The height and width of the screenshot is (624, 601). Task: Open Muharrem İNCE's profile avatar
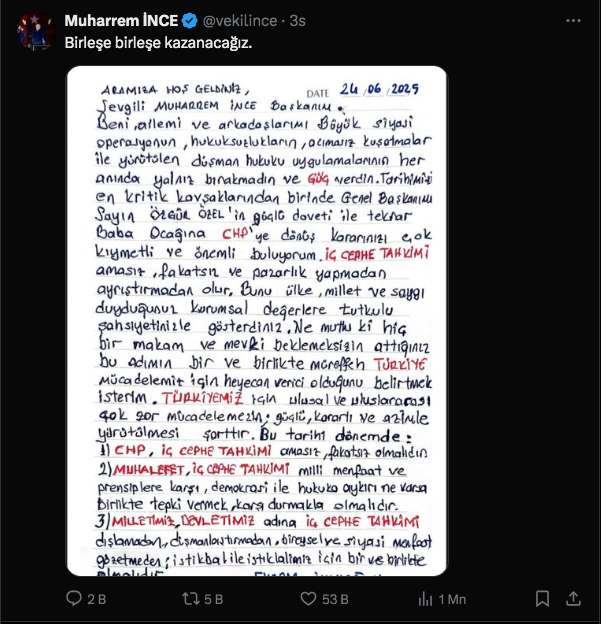tap(36, 31)
